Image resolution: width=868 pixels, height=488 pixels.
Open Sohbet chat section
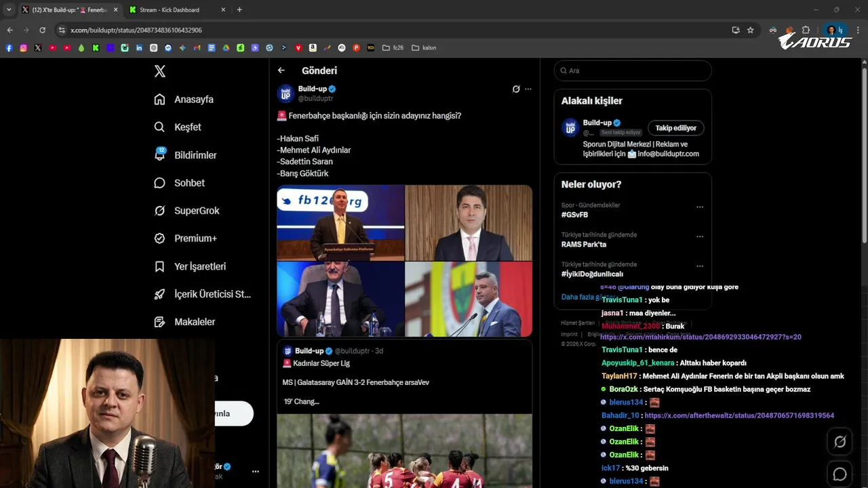coord(179,183)
